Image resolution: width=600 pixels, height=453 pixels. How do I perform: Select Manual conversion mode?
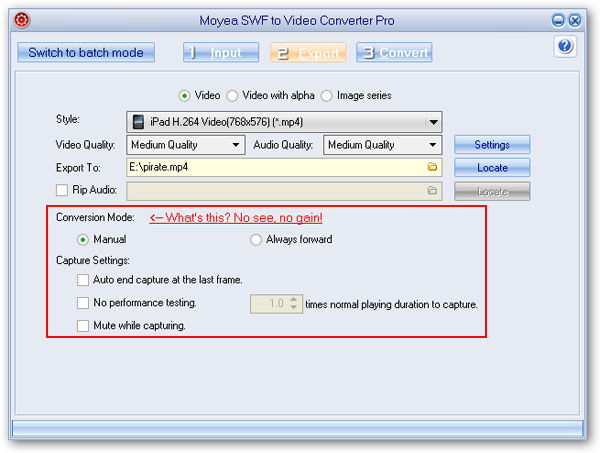pos(83,240)
